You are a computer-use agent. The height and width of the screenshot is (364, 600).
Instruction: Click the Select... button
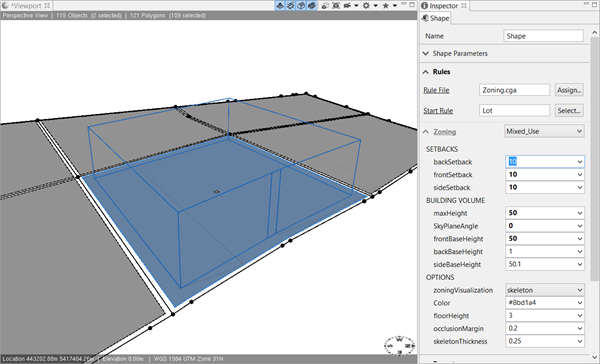click(569, 111)
